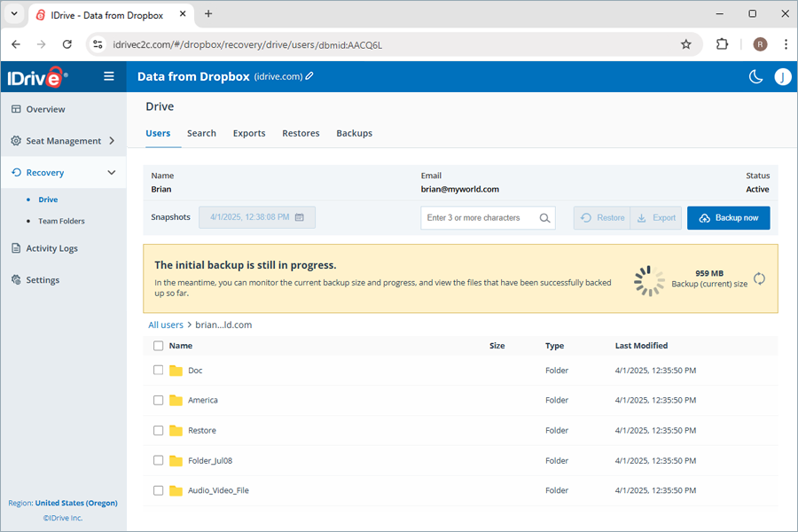Sort by Last Modified column header

(641, 346)
